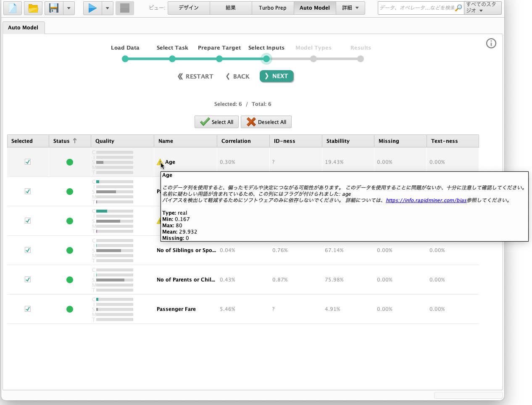
Task: Click the new process icon
Action: point(13,8)
